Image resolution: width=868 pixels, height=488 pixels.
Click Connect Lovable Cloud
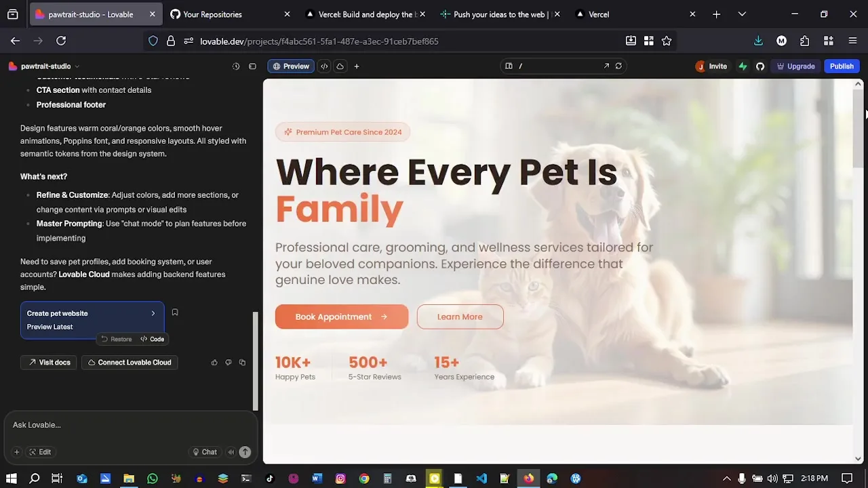[130, 363]
